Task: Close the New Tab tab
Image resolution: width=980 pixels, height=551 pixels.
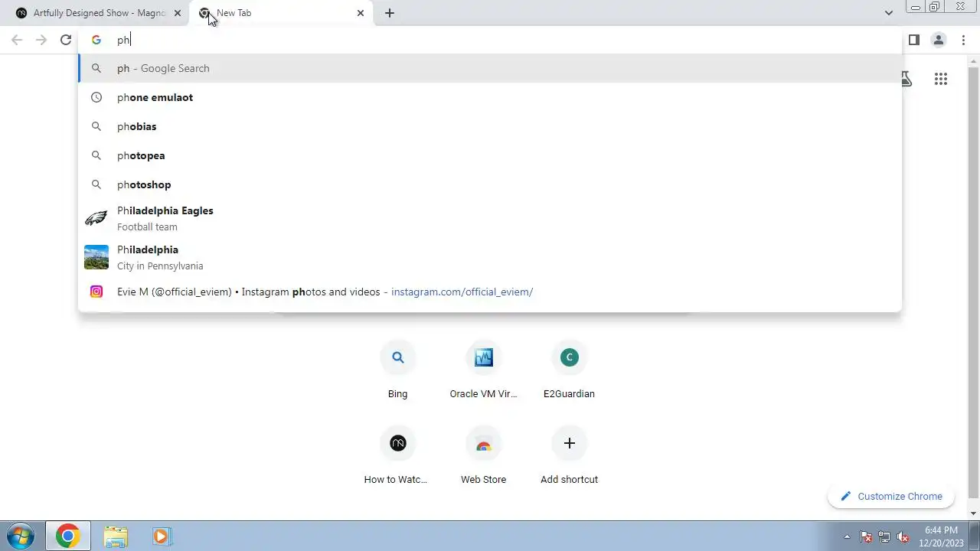Action: [x=361, y=13]
